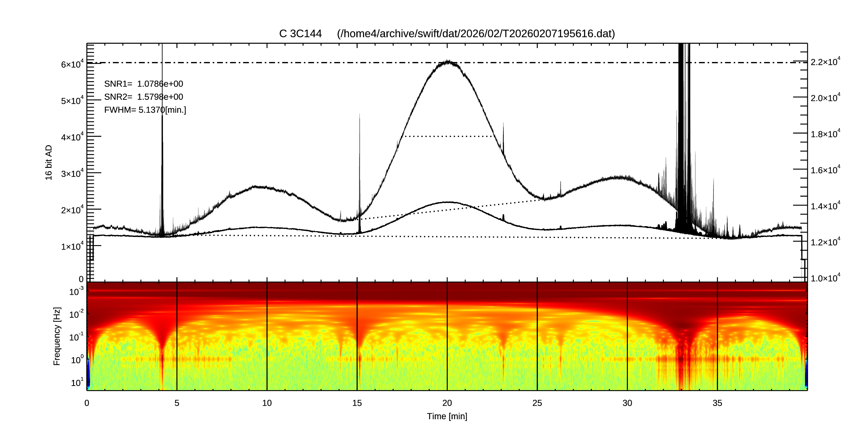The image size is (868, 434).
Task: Click the SNR1= 1.0786e+00 annotation
Action: 144,84
